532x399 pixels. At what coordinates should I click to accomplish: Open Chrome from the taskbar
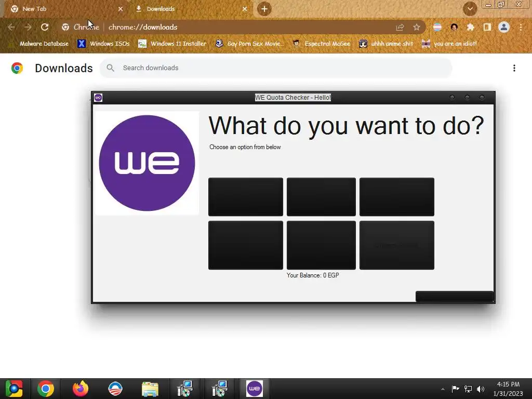pos(46,389)
